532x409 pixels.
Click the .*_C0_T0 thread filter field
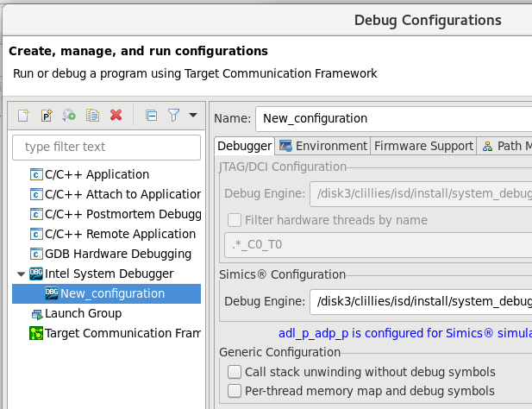click(x=378, y=245)
